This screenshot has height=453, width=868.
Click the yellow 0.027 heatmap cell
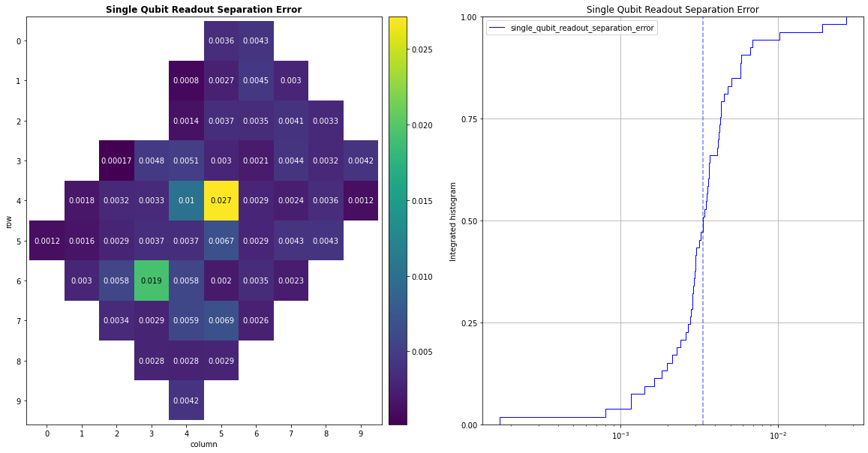tap(221, 201)
